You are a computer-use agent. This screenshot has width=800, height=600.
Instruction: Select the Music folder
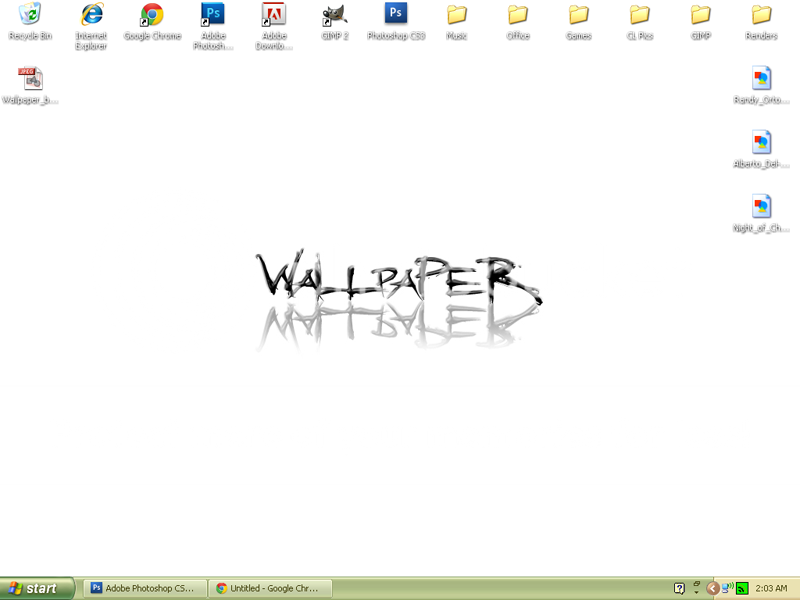pyautogui.click(x=457, y=15)
